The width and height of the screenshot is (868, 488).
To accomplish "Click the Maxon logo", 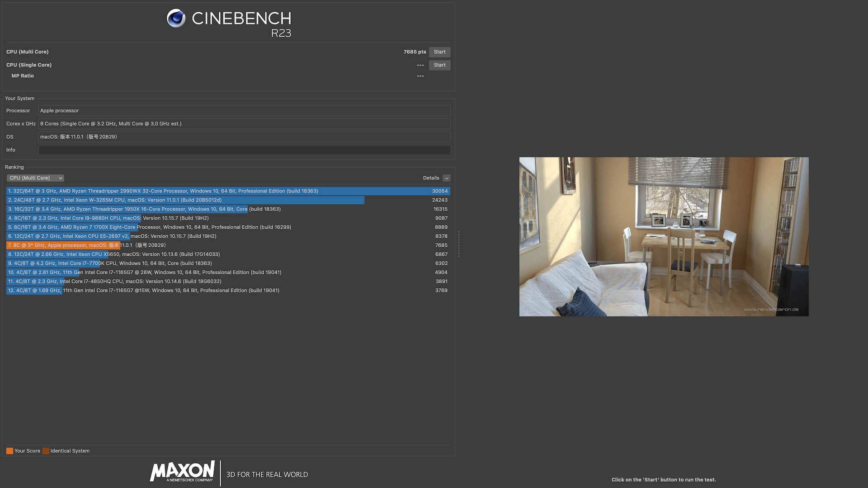I will 182,472.
